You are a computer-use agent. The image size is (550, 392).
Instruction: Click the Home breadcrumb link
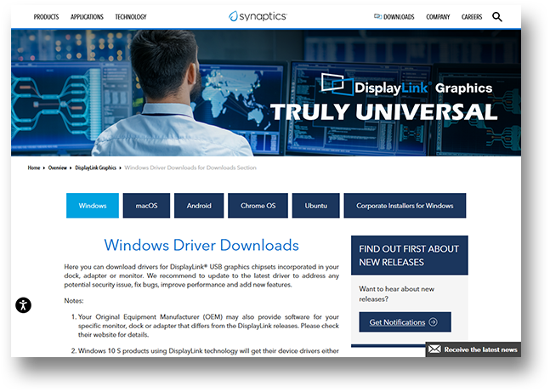pos(34,168)
